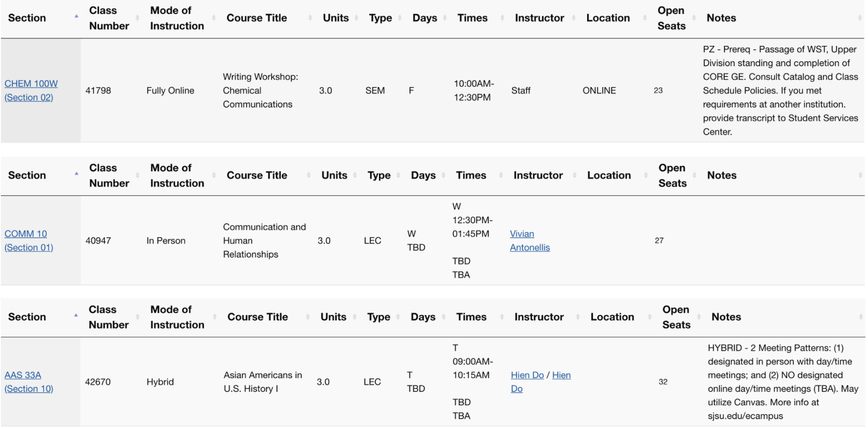Click Open Seats sort arrow in CHEM 100W table
Screen dimensions: 868x428
[694, 18]
